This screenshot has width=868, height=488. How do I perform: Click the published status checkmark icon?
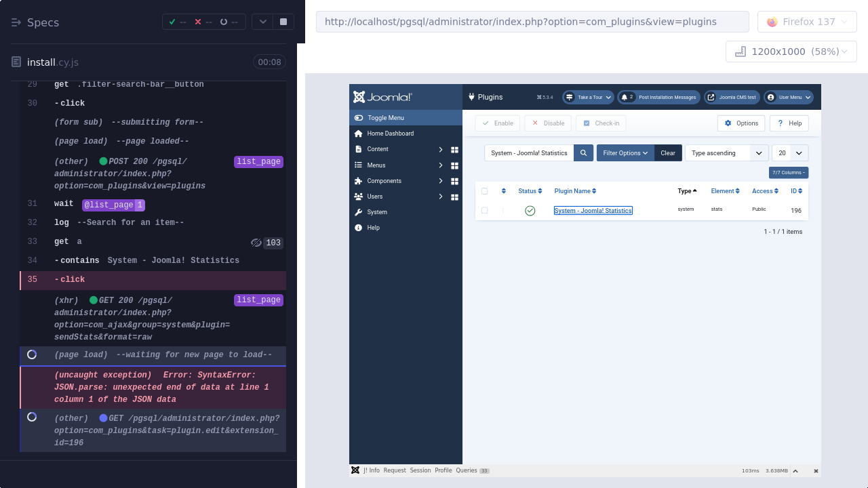pyautogui.click(x=530, y=211)
